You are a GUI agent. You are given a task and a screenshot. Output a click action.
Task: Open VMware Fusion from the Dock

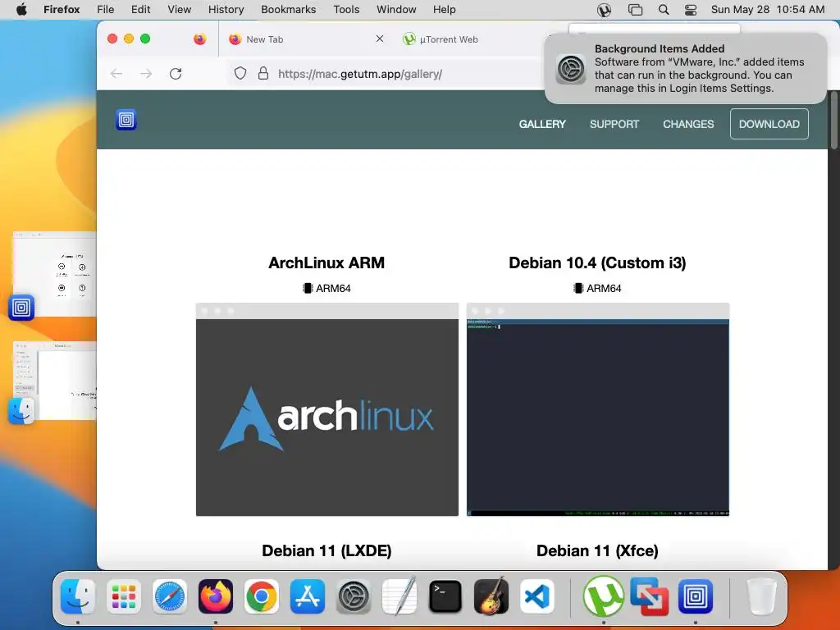650,596
